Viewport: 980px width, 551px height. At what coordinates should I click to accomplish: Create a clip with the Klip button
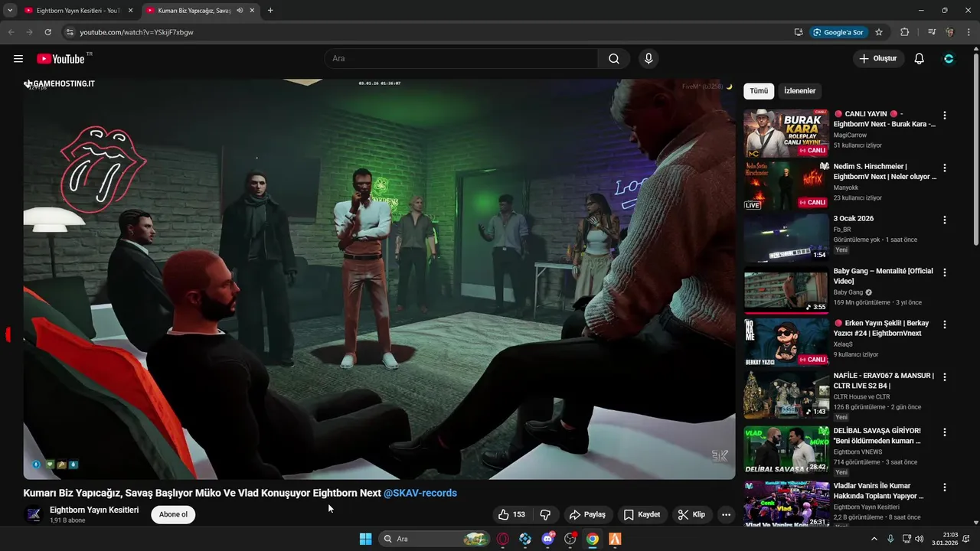click(x=692, y=514)
